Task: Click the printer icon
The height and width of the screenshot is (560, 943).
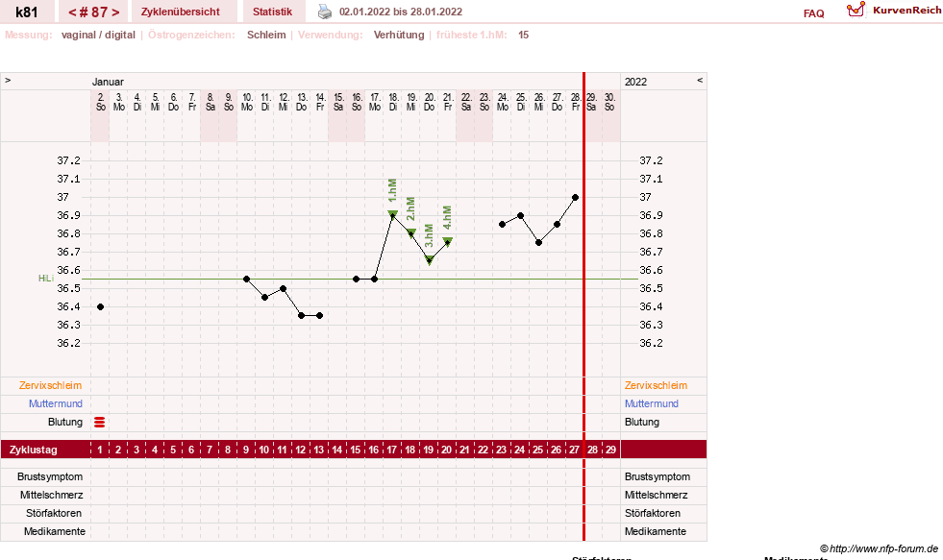Action: coord(325,12)
